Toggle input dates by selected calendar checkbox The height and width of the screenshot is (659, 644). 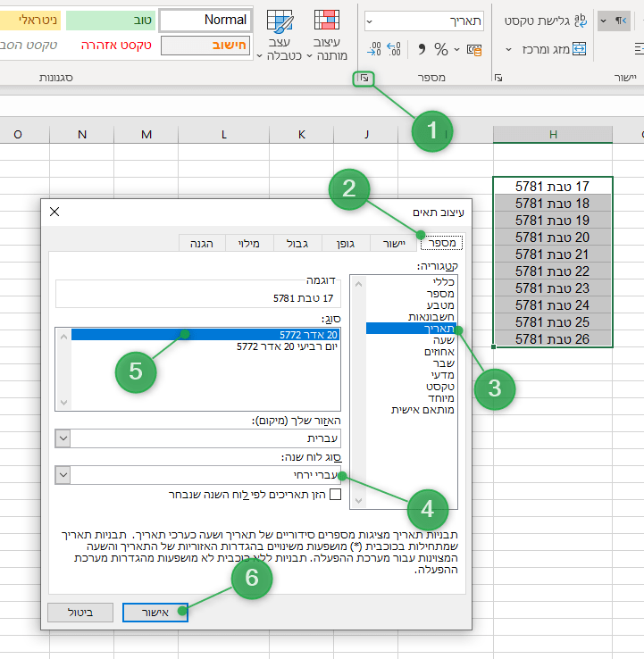click(336, 495)
